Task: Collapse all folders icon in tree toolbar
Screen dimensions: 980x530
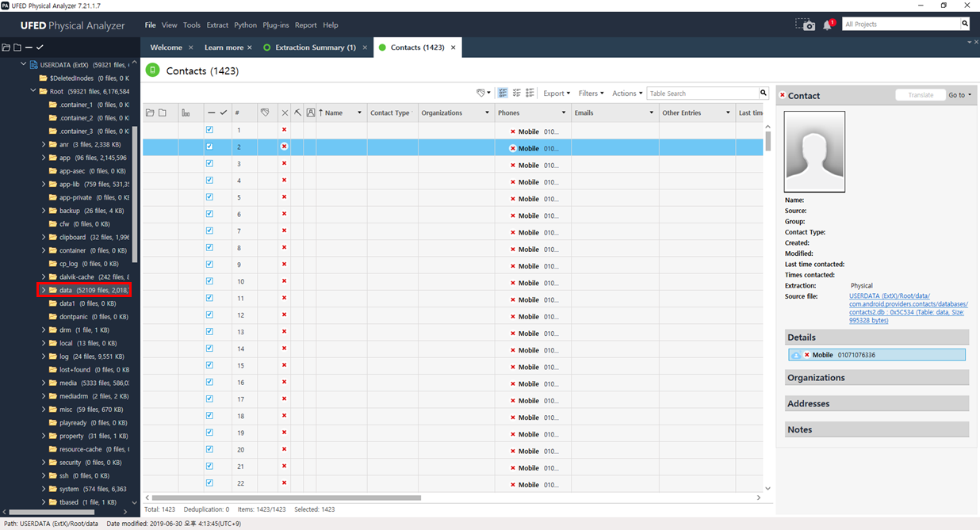Action: pyautogui.click(x=17, y=48)
